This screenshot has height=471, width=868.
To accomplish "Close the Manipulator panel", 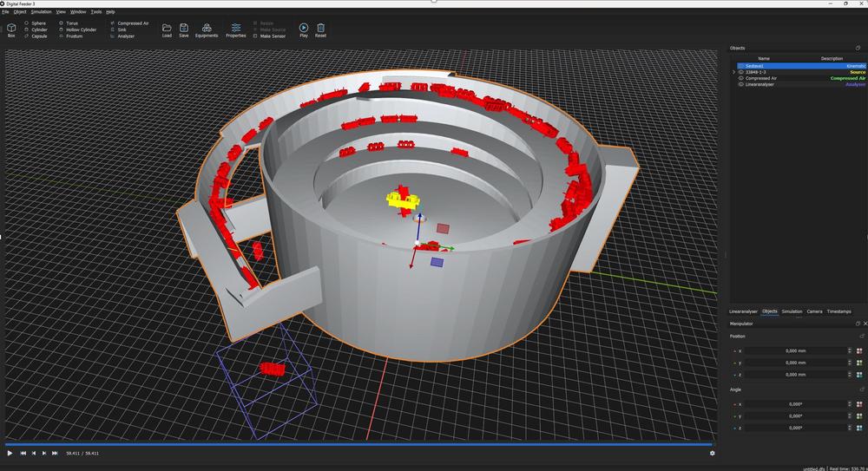I will point(865,324).
